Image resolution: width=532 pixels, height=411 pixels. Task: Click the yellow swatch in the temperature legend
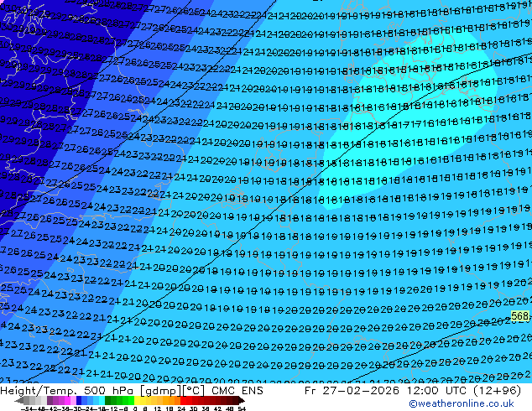coord(137,400)
